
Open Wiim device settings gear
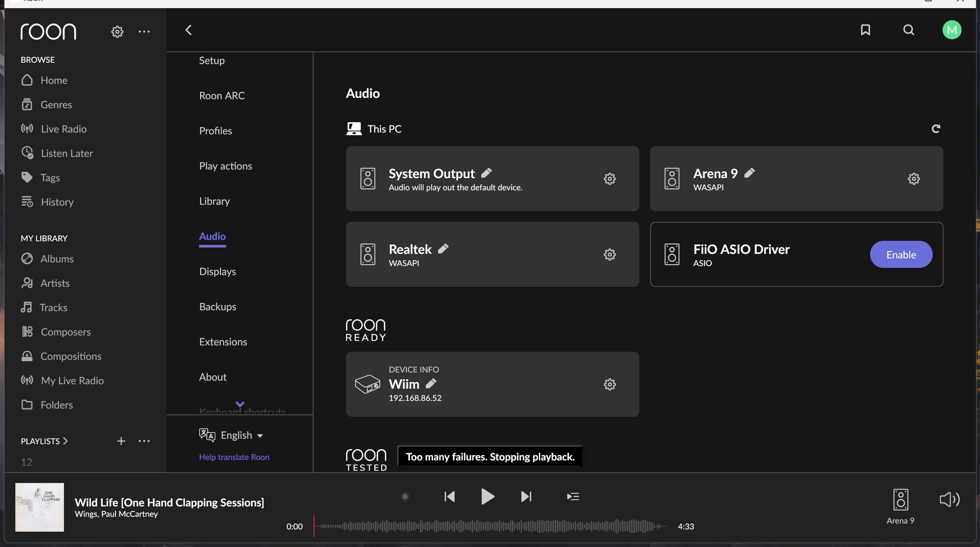610,384
